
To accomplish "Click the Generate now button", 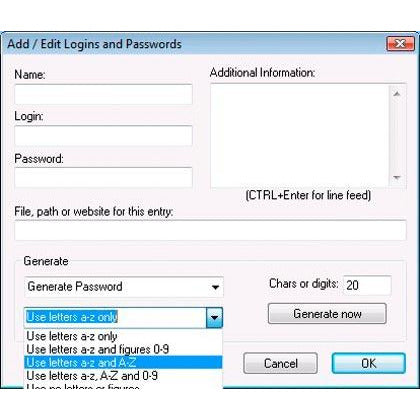I will tap(327, 314).
